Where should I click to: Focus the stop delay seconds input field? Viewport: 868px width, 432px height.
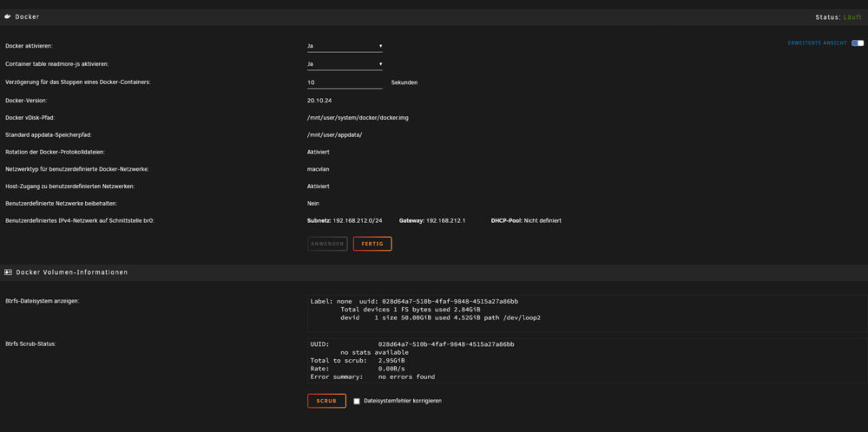(x=345, y=82)
